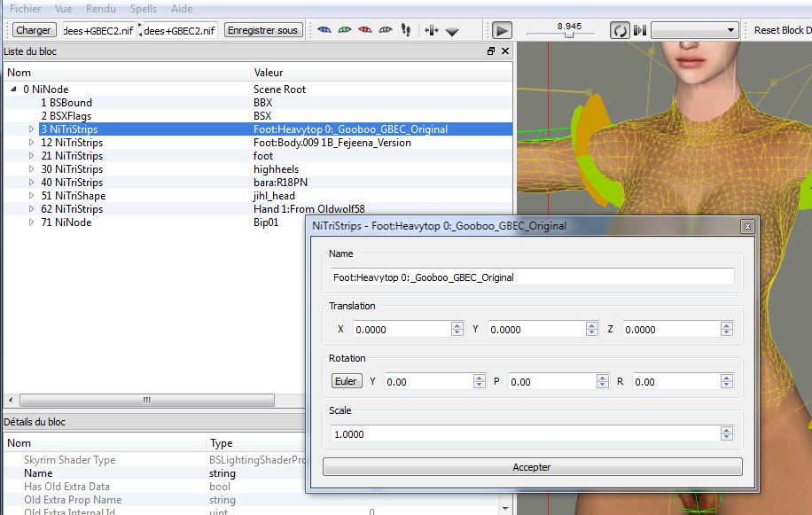Click the flip view arrows icon
Screen dimensions: 812x515
point(431,30)
